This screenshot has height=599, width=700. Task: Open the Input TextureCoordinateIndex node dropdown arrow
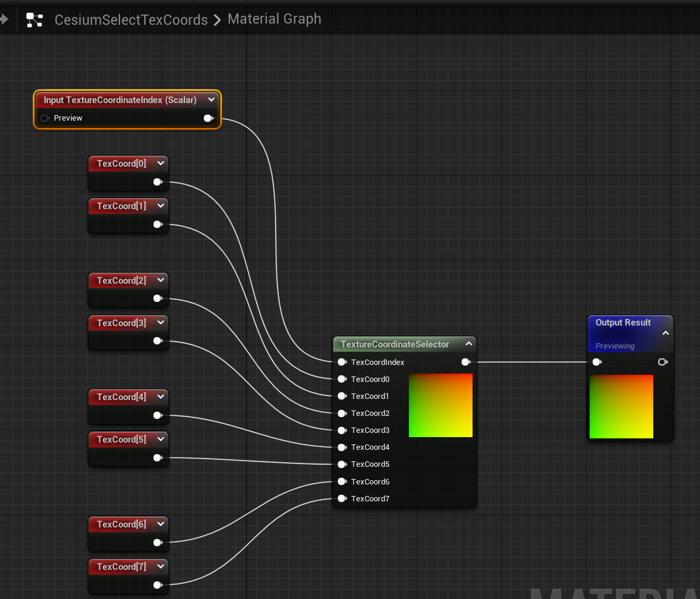(x=211, y=99)
